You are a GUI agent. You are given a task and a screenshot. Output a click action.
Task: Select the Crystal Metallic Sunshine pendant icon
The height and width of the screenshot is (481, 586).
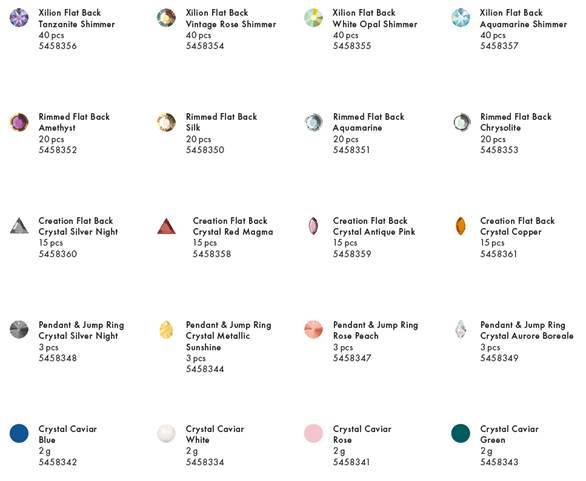pos(166,330)
